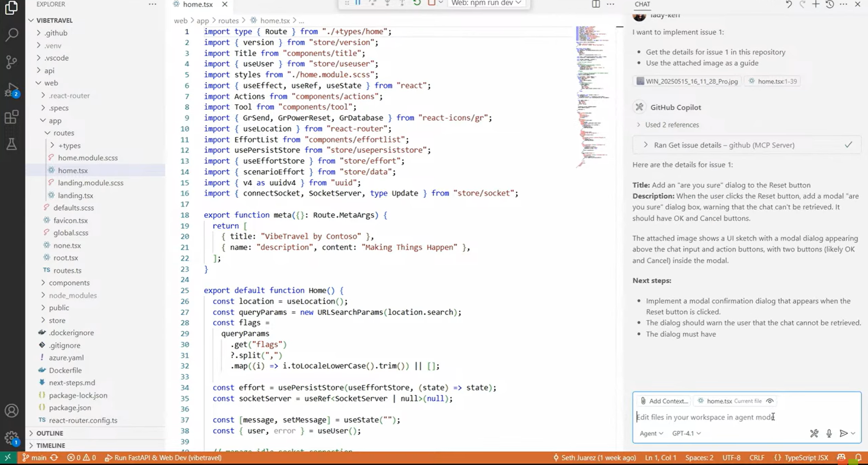Click the voice chat microphone icon
This screenshot has width=868, height=465.
pyautogui.click(x=829, y=433)
